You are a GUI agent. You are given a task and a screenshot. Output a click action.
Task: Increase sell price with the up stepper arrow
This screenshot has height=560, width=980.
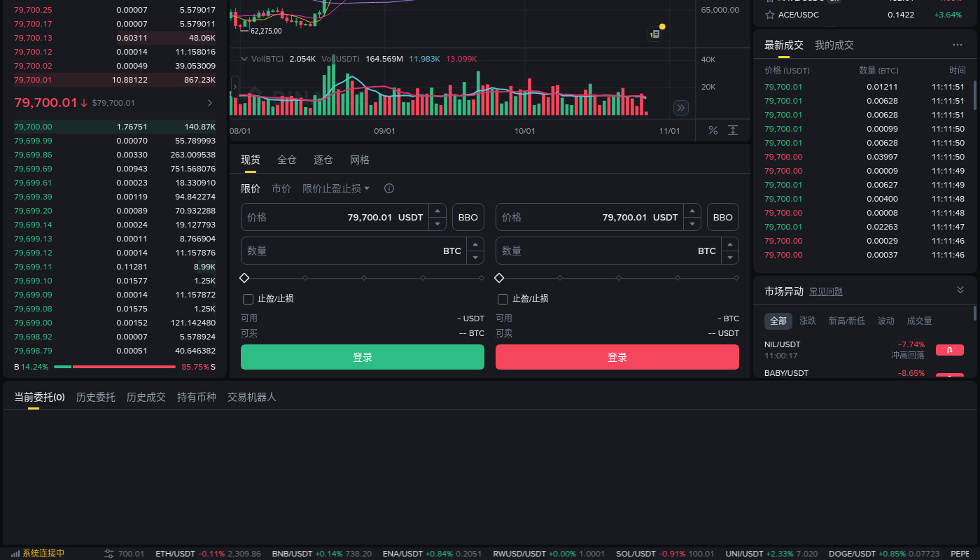(x=692, y=210)
